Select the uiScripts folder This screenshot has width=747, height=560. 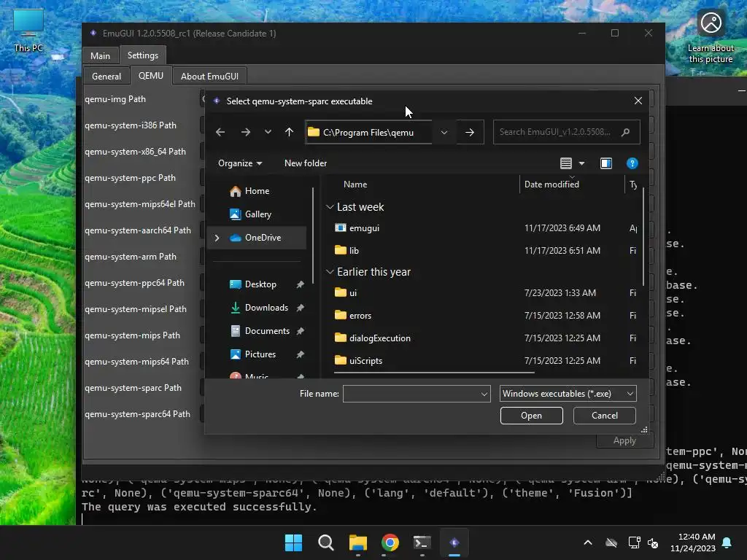point(365,361)
